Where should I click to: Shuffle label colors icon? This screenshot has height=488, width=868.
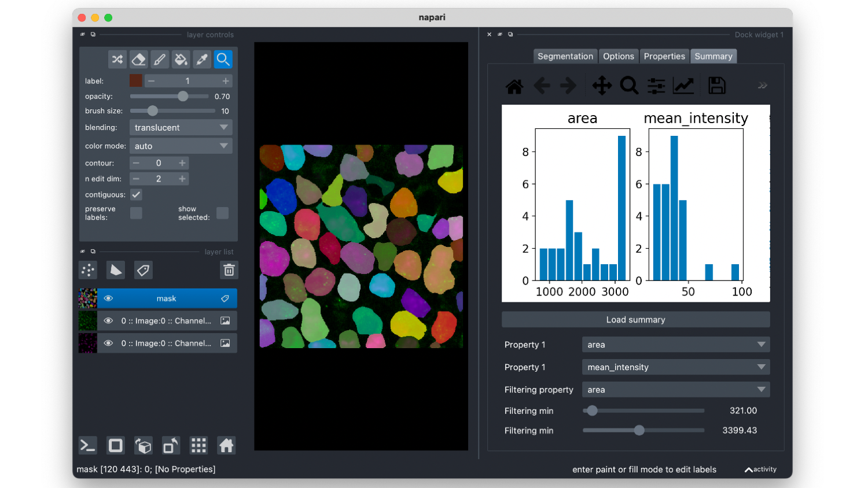[117, 59]
